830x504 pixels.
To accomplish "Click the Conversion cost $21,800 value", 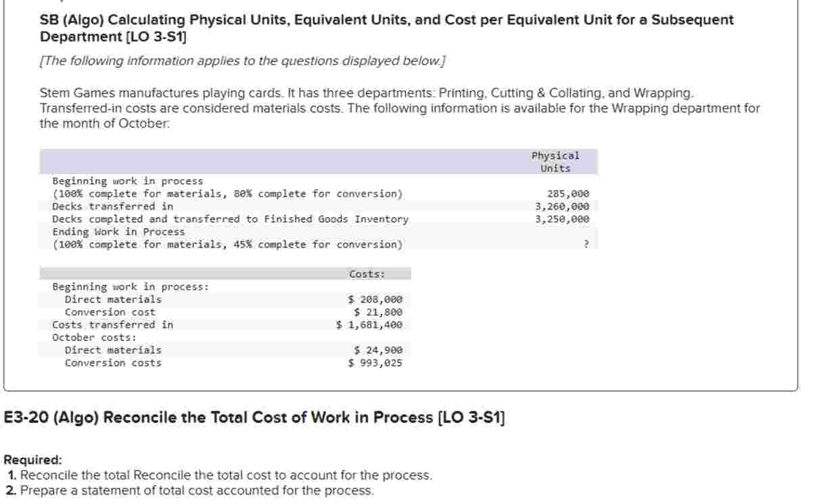I will tap(379, 311).
